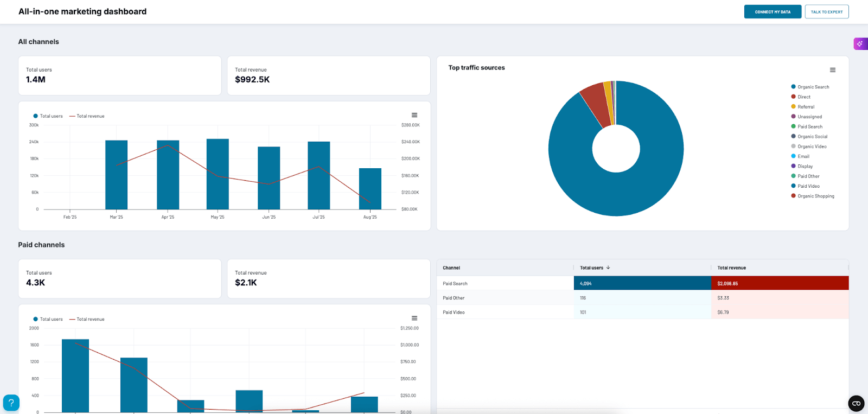868x414 pixels.
Task: Sort table by Channel column header
Action: point(451,268)
